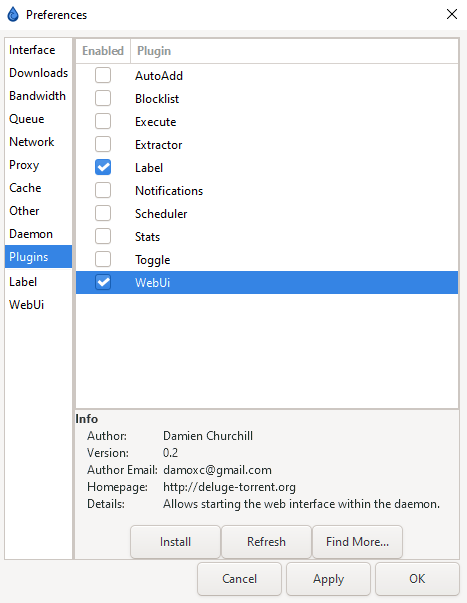Switch to the Downloads category
467x603 pixels.
[38, 73]
